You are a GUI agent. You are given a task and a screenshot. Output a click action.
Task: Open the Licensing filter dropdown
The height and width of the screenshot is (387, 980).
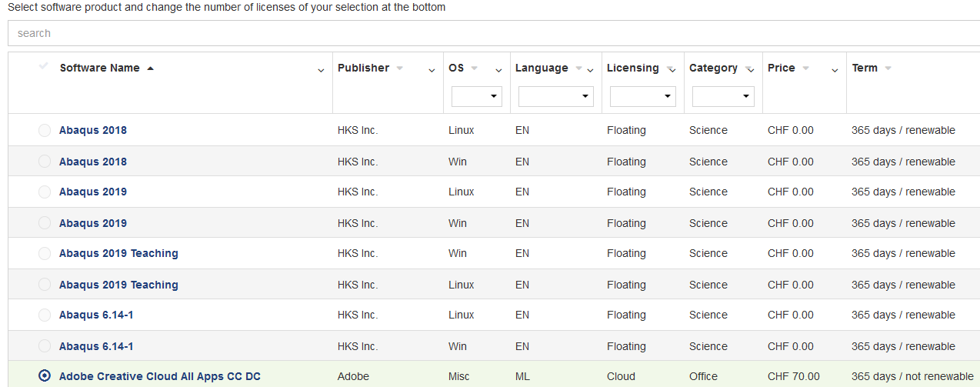tap(643, 96)
